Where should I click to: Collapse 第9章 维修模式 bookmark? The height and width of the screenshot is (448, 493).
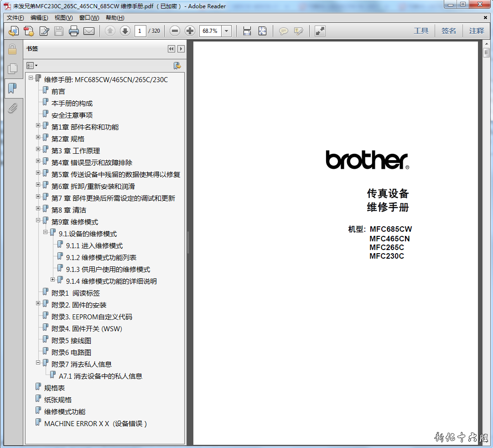click(38, 220)
